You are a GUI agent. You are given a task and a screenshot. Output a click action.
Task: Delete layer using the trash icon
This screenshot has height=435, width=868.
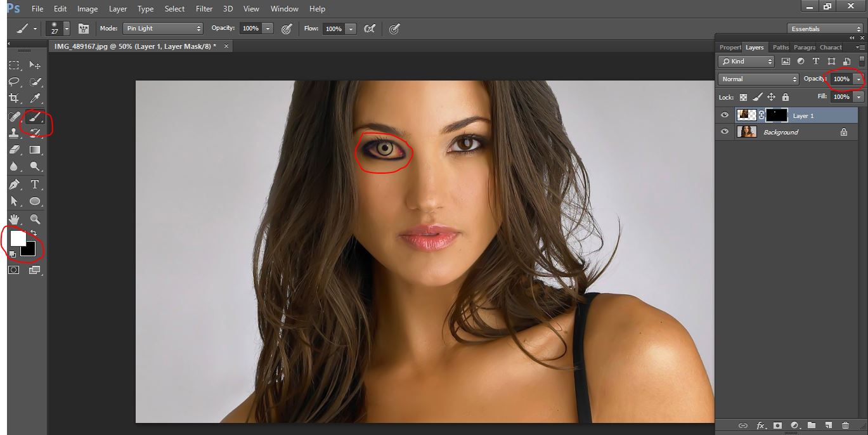pyautogui.click(x=845, y=425)
